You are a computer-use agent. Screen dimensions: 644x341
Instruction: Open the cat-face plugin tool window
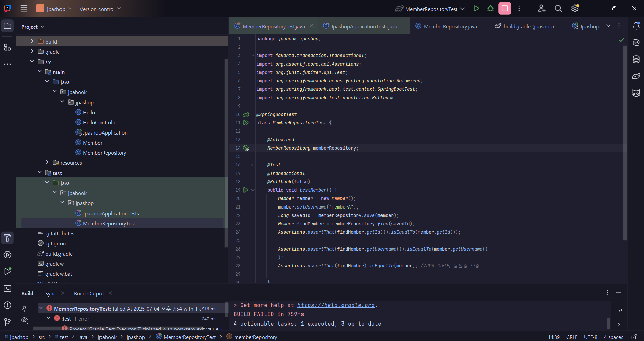pyautogui.click(x=636, y=93)
